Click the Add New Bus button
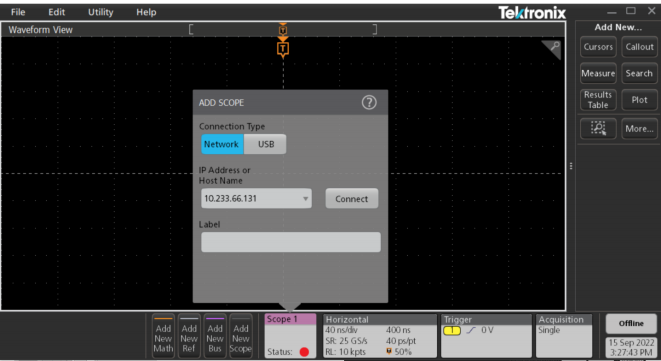Screen dimensions: 661x361 215,336
